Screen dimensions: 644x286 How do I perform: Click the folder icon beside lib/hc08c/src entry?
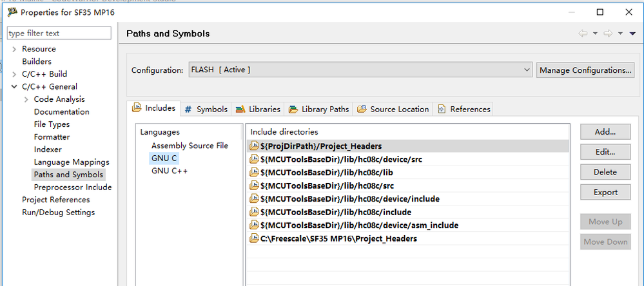254,186
